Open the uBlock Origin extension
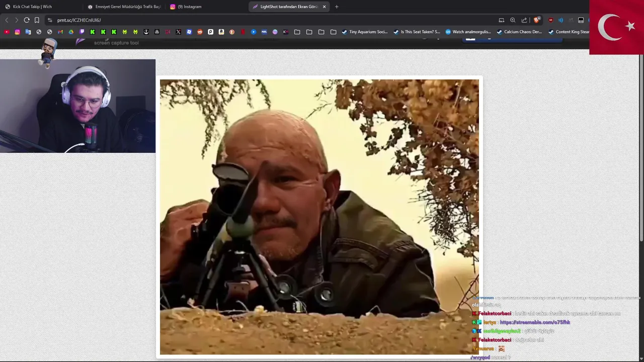644x362 pixels. (550, 20)
